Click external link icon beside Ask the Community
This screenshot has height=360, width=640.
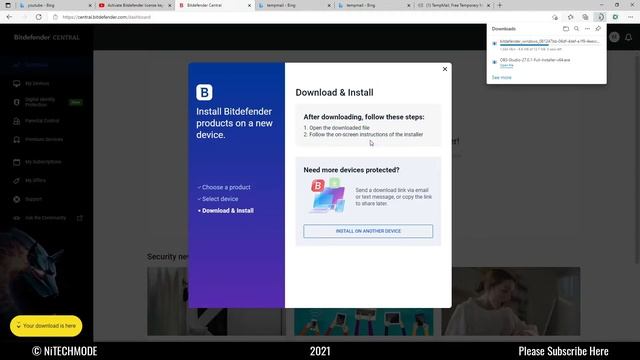pyautogui.click(x=80, y=218)
